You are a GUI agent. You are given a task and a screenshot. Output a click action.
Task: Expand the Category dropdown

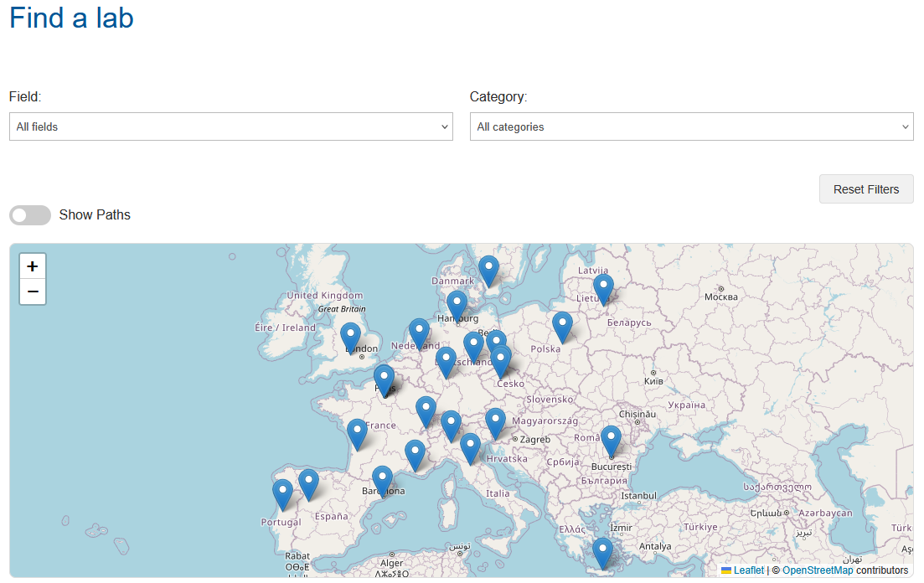691,126
